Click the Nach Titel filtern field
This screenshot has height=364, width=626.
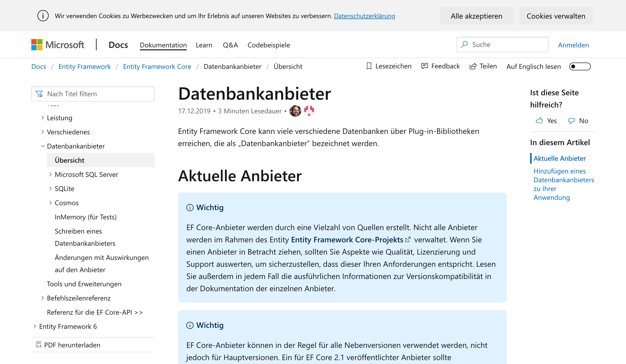pyautogui.click(x=93, y=94)
